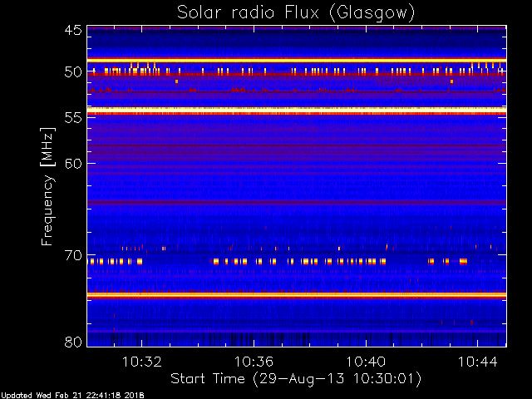Click the 50 MHz frequency axis label
The height and width of the screenshot is (399, 532).
pyautogui.click(x=73, y=72)
